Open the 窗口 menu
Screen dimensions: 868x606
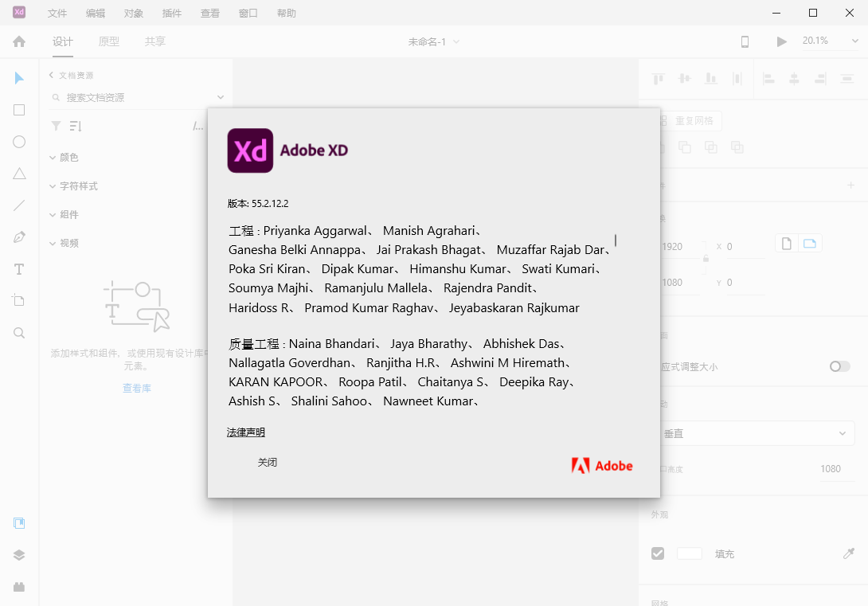pyautogui.click(x=248, y=14)
